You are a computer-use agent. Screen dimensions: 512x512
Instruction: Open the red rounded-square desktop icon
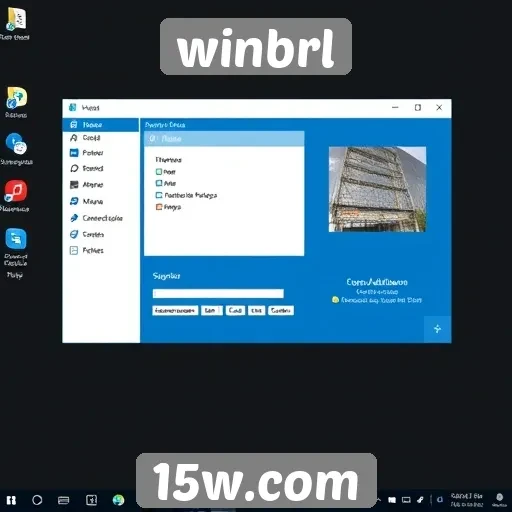[x=15, y=191]
